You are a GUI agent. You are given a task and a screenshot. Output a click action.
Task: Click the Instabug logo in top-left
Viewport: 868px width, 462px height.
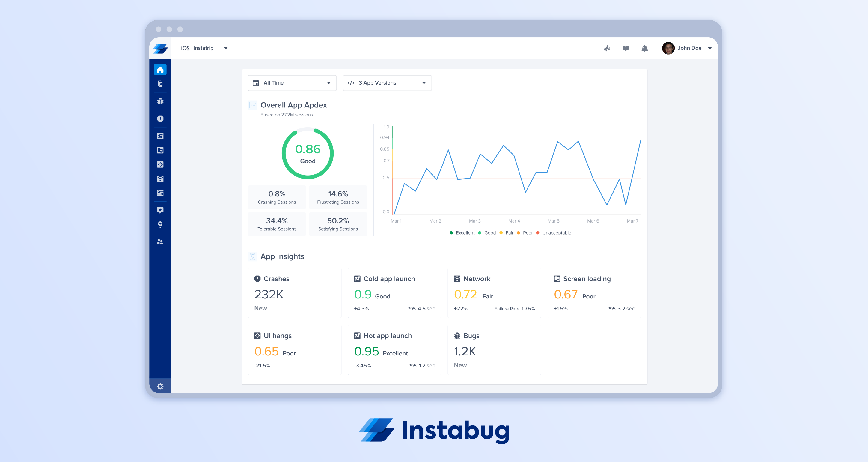coord(160,48)
